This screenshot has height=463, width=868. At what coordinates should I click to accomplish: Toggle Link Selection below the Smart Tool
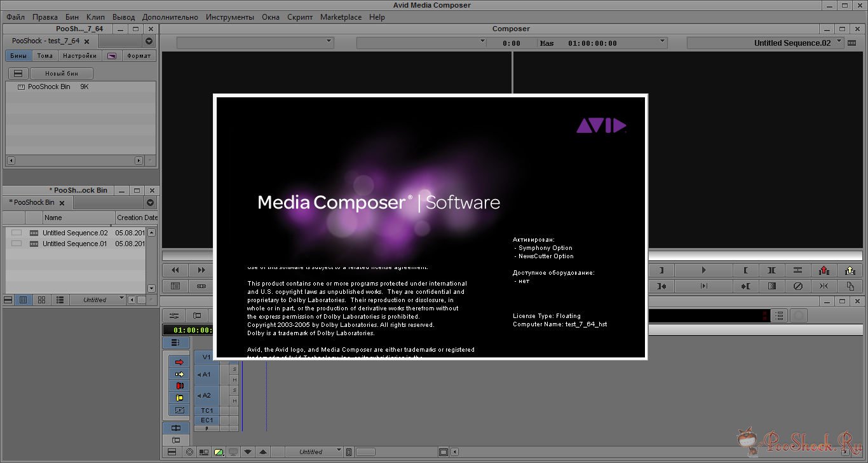coord(176,428)
